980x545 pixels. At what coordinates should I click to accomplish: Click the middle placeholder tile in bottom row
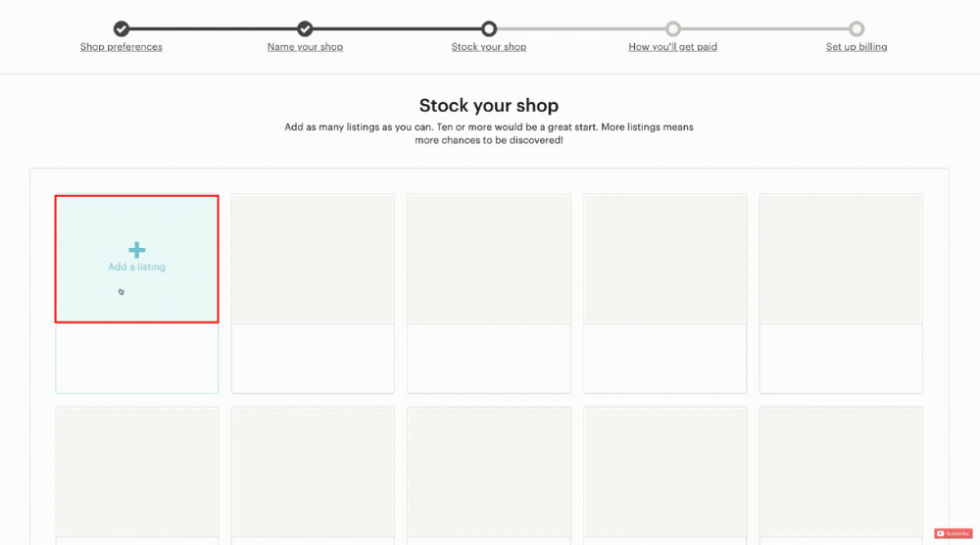pos(489,475)
